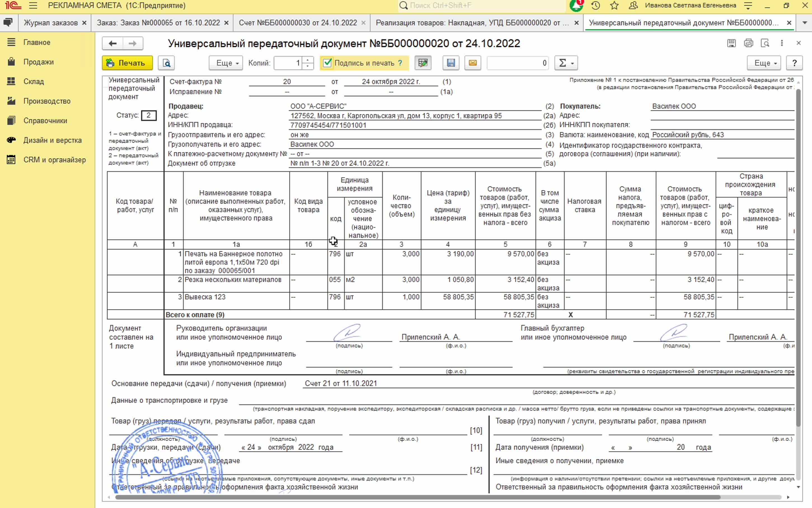The height and width of the screenshot is (508, 812).
Task: Click the user profile icon
Action: 633,5
